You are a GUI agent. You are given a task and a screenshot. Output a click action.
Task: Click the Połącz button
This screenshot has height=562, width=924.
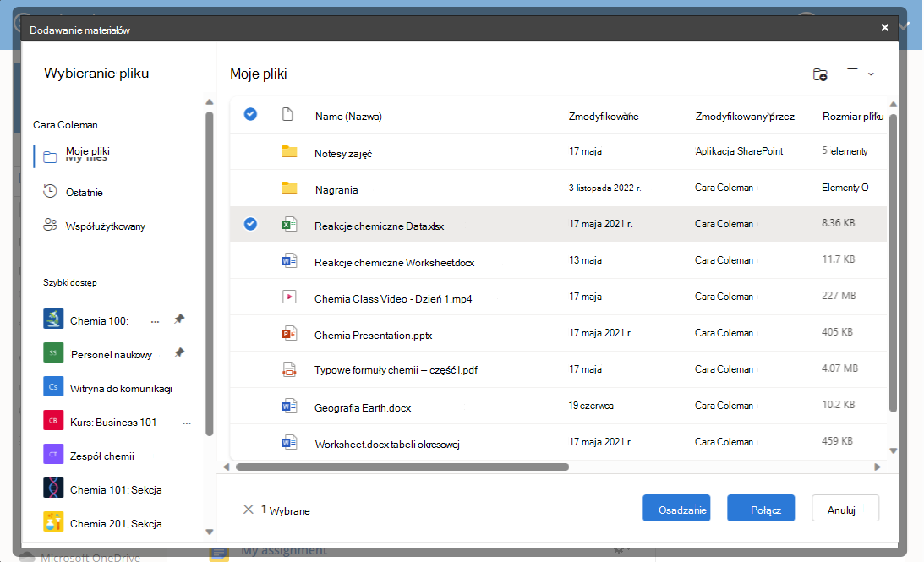[x=761, y=509]
